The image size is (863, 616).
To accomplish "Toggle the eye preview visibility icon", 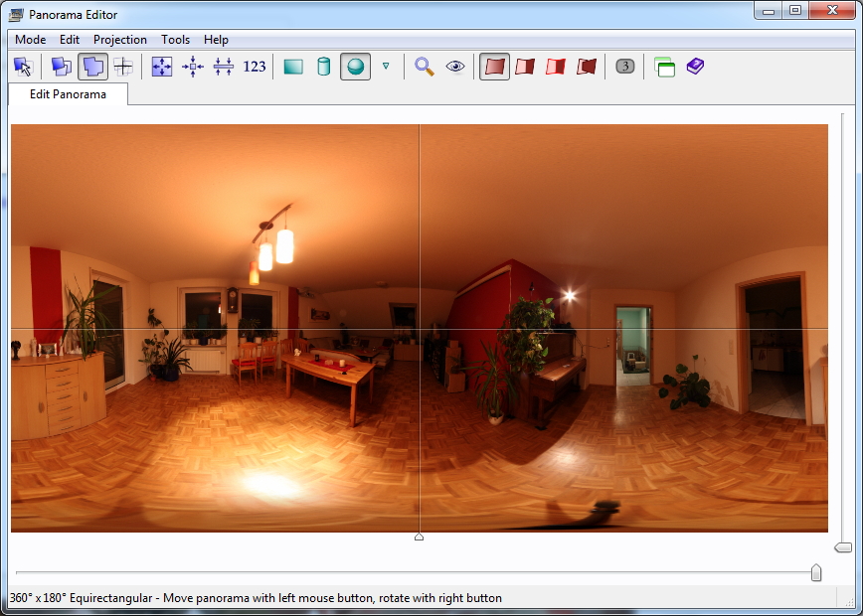I will point(455,67).
